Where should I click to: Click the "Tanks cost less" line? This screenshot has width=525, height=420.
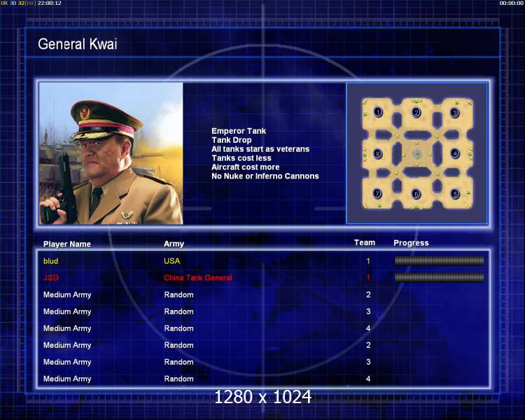point(241,158)
